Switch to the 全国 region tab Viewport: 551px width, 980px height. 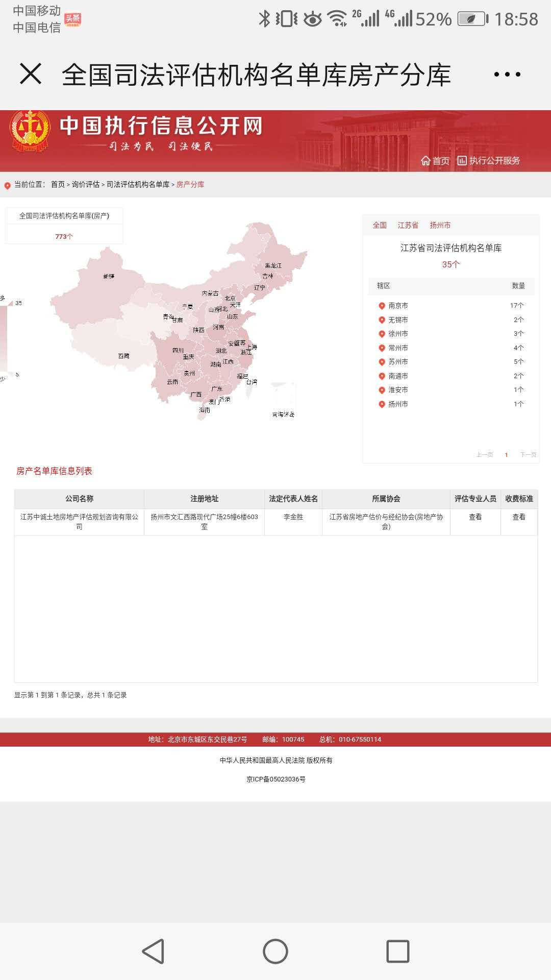[380, 225]
